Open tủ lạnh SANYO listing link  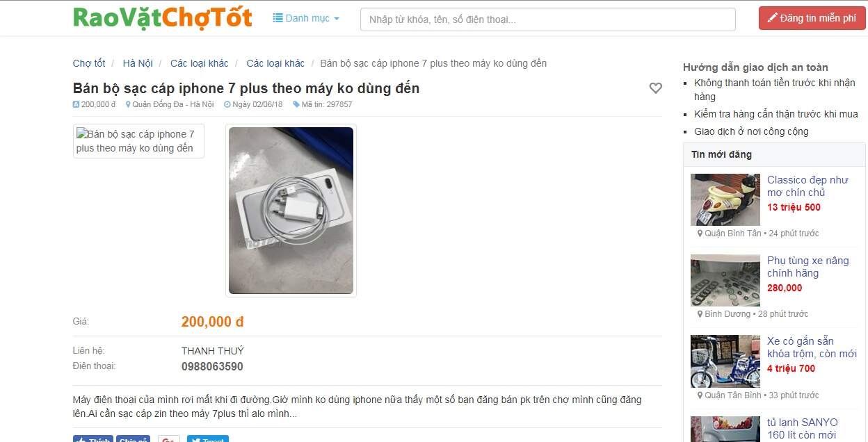[x=803, y=429]
